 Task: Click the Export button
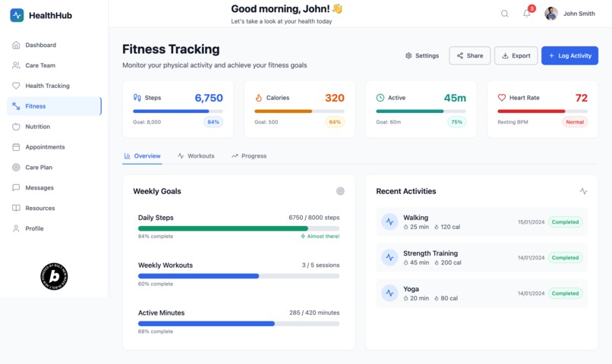pos(516,55)
